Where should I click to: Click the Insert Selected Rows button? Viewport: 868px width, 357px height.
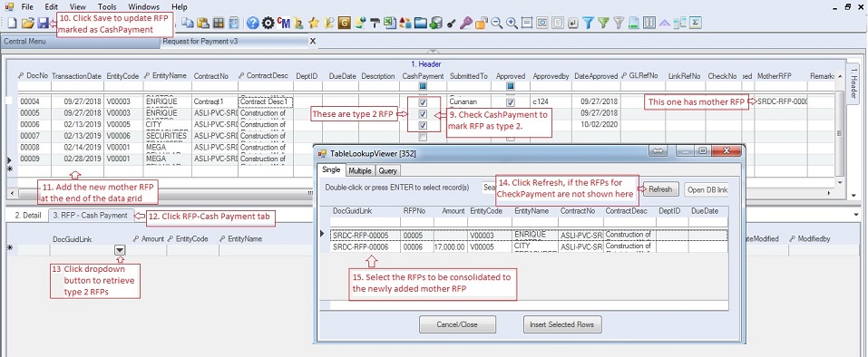tap(561, 324)
